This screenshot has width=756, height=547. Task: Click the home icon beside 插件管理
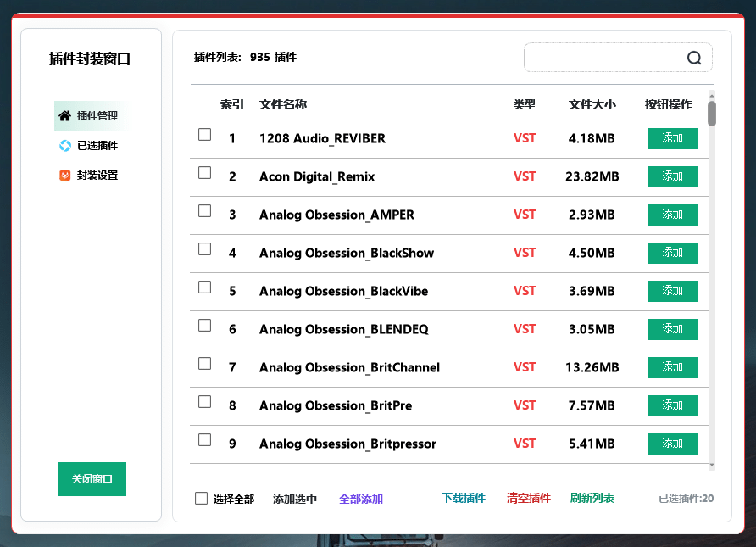[x=64, y=116]
